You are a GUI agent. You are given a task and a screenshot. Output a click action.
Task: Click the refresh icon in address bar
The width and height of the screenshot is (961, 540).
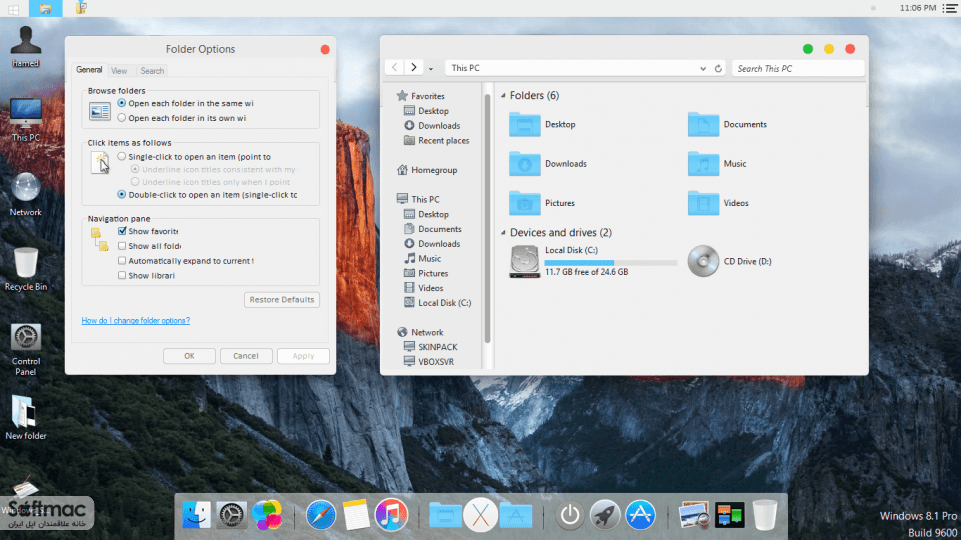tap(718, 69)
